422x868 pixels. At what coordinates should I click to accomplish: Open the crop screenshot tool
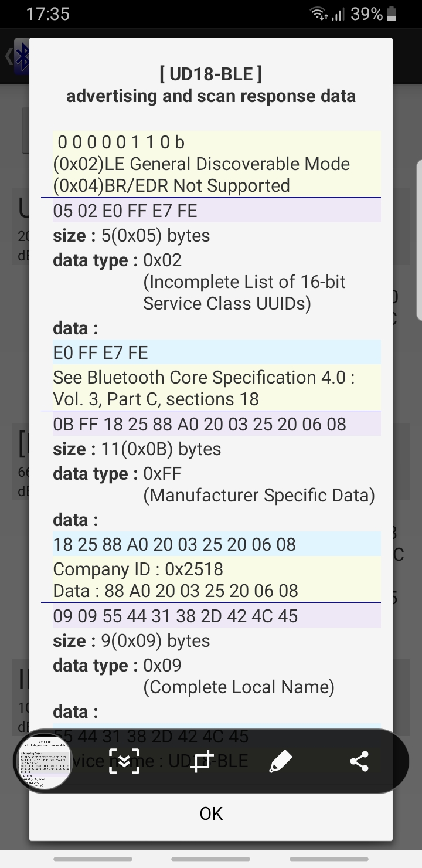(202, 761)
